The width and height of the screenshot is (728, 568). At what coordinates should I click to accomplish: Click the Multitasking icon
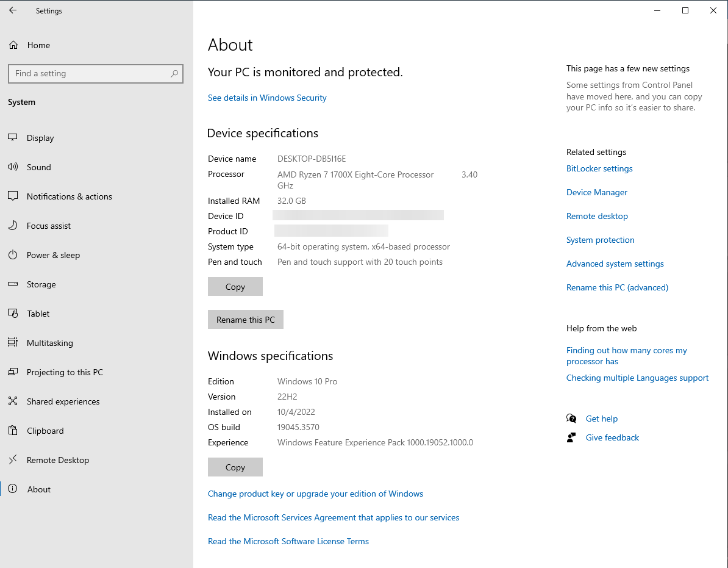(x=13, y=342)
